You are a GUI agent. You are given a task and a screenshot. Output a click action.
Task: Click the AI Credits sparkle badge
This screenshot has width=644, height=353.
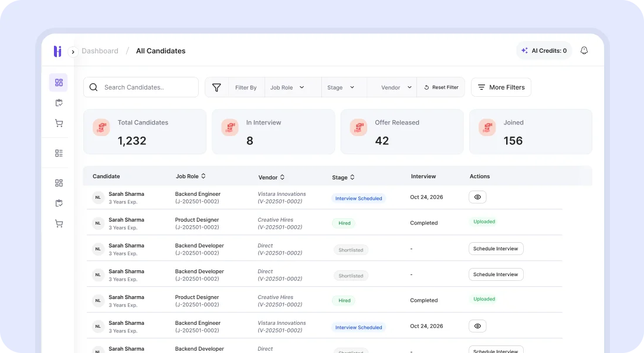click(x=525, y=50)
